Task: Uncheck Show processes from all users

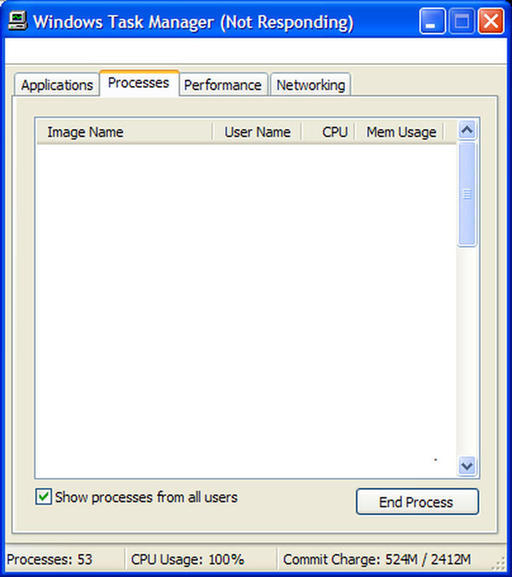Action: 43,497
